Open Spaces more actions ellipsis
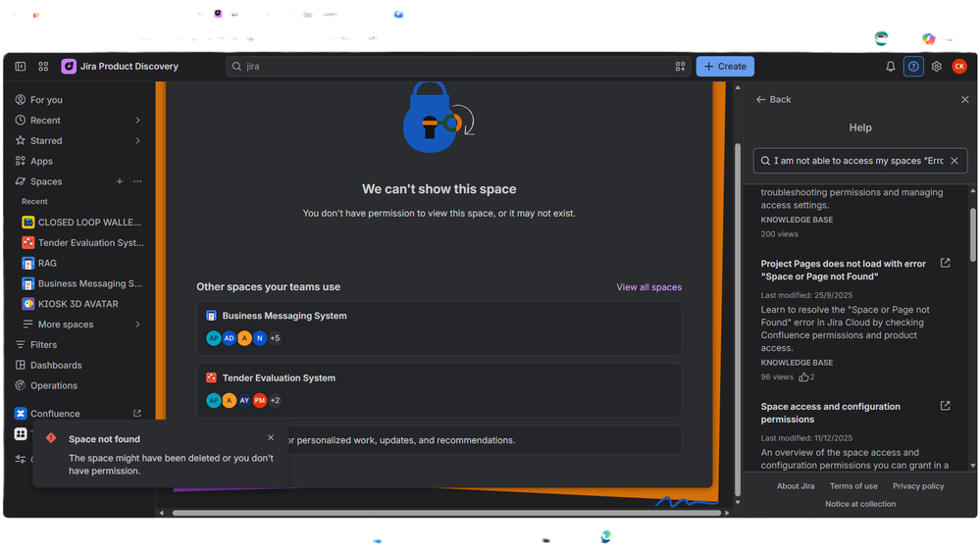Viewport: 980px width, 551px height. click(137, 181)
